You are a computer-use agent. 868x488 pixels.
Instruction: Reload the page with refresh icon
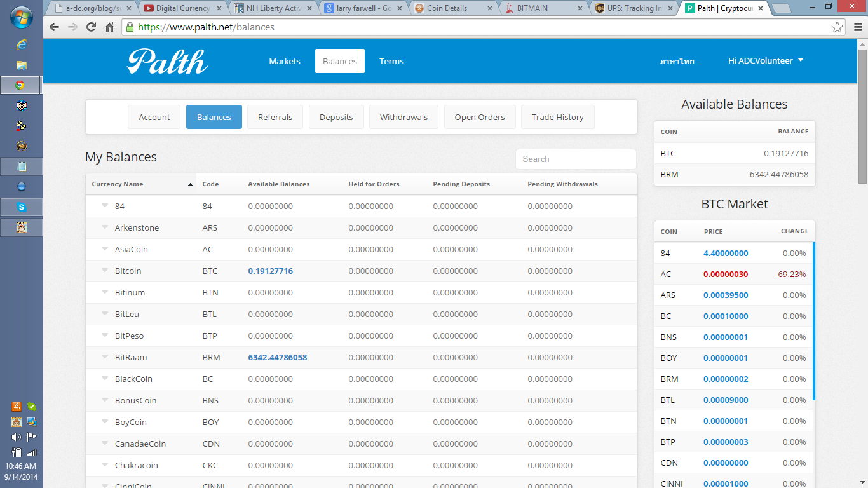(x=91, y=27)
